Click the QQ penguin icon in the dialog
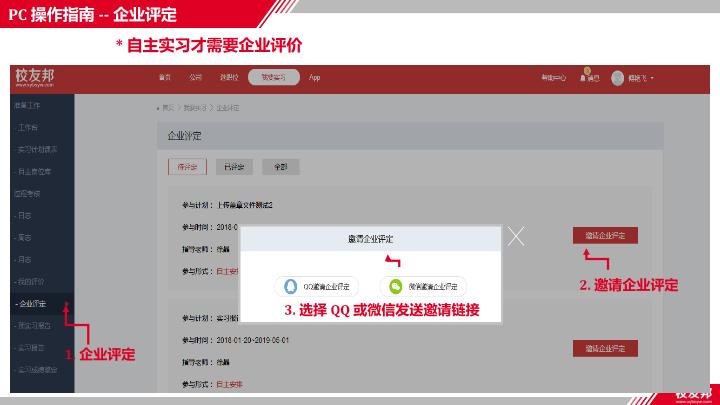Screen dimensions: 720x405 [291, 285]
